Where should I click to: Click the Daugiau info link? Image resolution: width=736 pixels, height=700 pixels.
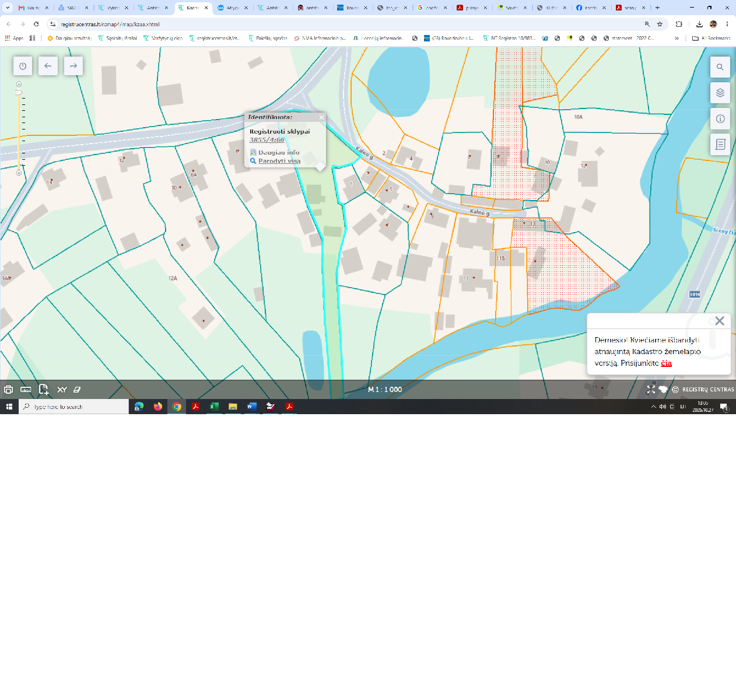click(279, 152)
